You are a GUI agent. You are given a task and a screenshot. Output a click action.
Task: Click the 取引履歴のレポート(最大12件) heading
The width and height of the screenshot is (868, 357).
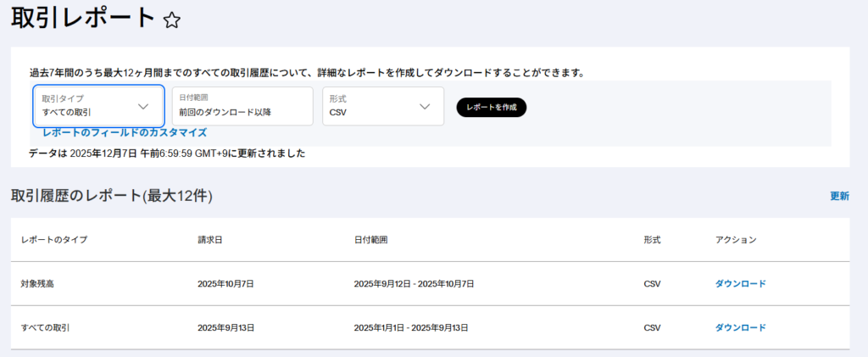click(111, 196)
